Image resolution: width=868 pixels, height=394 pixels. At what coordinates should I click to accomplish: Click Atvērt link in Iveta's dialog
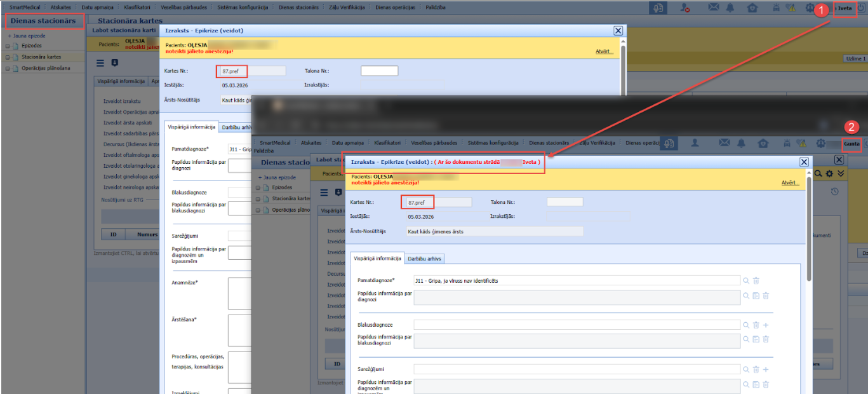click(604, 51)
